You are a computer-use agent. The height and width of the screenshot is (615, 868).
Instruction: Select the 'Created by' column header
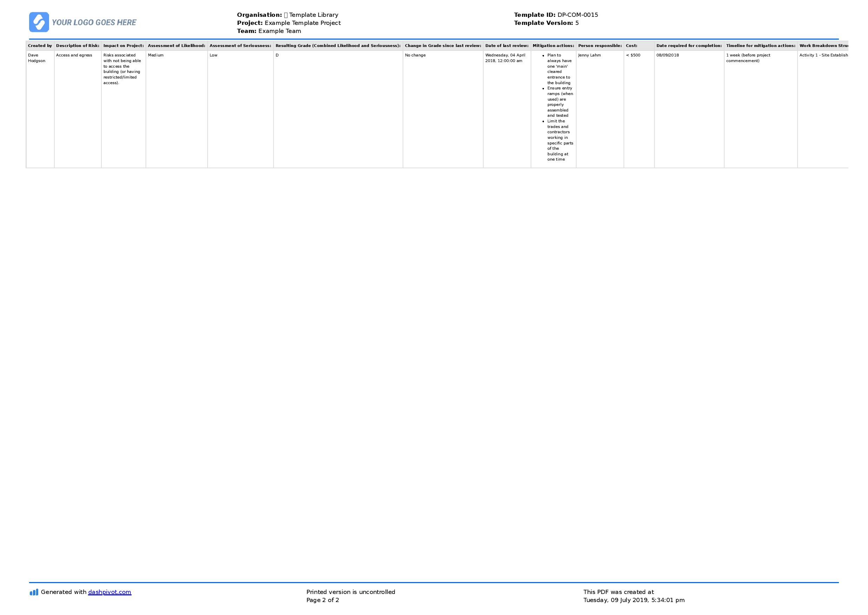click(40, 46)
